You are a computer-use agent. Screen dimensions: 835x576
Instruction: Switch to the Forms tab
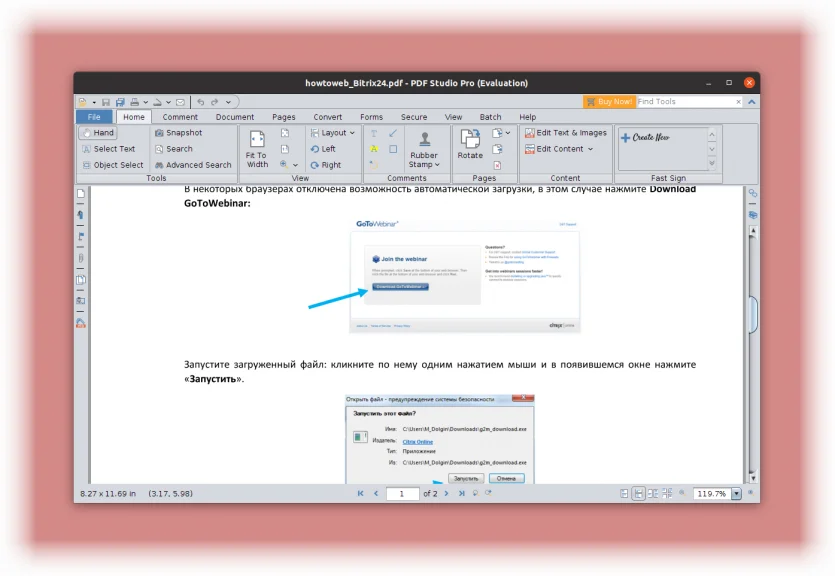coord(371,117)
